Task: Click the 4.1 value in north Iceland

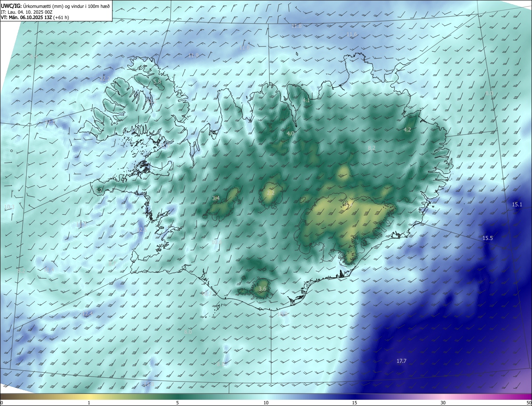Action: tap(306, 100)
